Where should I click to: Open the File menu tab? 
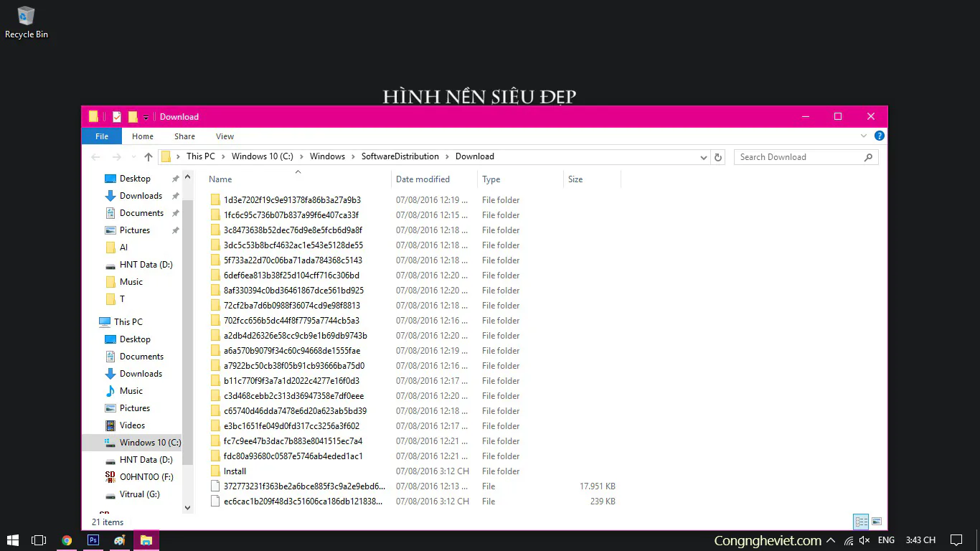click(x=102, y=136)
